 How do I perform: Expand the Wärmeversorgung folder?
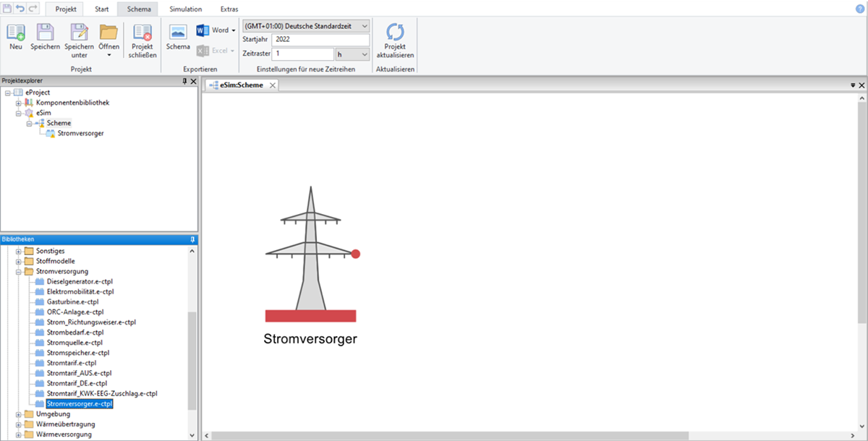pyautogui.click(x=19, y=434)
